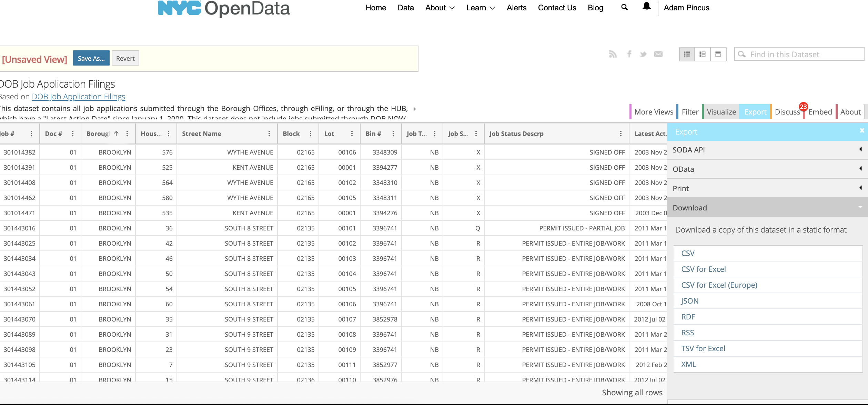Click the email share envelope icon
Image resolution: width=868 pixels, height=405 pixels.
[658, 54]
